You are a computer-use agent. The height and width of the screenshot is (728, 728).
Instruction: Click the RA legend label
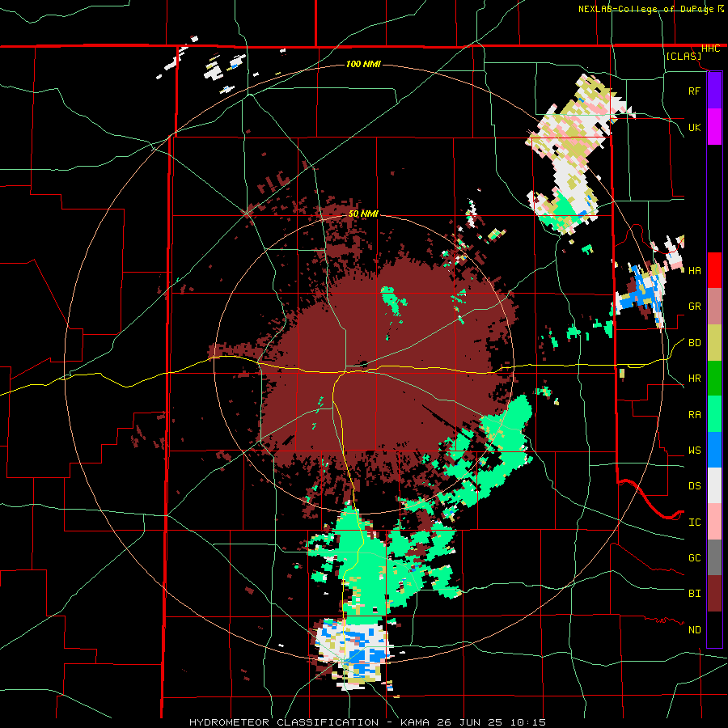click(x=695, y=415)
